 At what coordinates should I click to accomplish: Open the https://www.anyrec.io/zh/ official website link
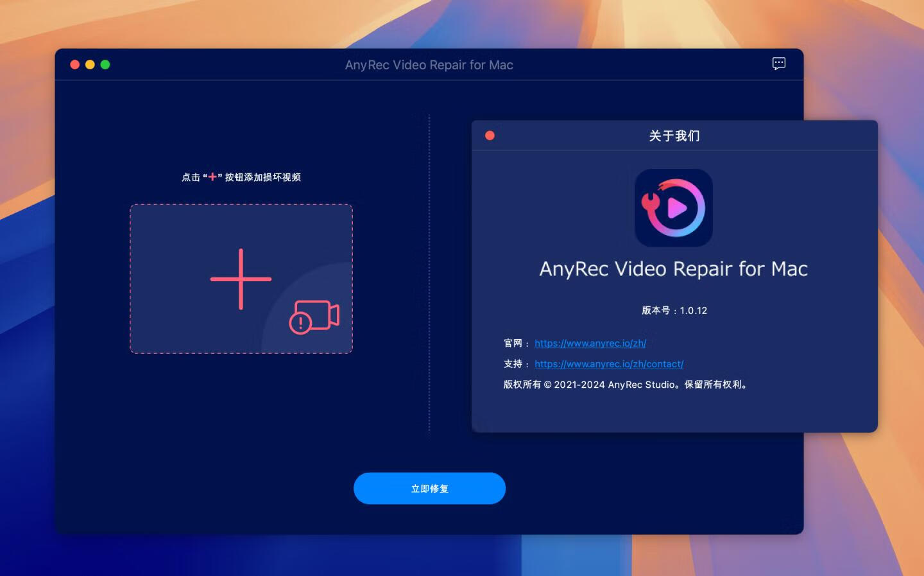coord(590,343)
